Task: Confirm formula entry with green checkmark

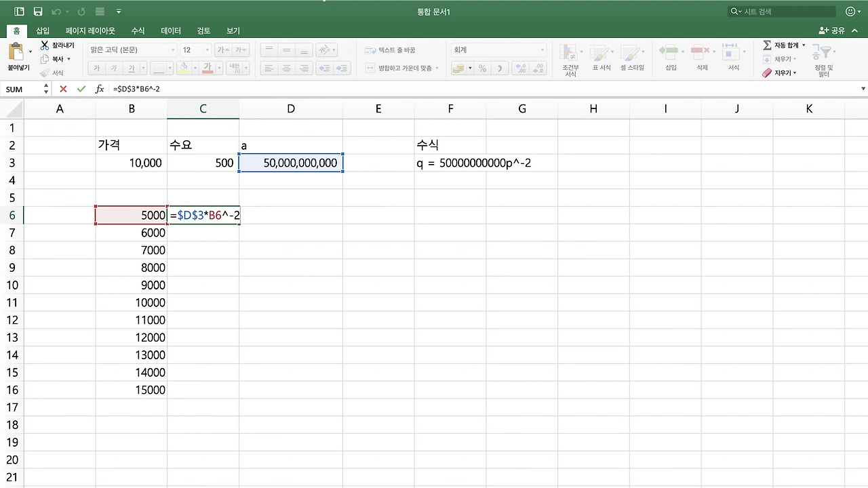Action: click(x=81, y=89)
